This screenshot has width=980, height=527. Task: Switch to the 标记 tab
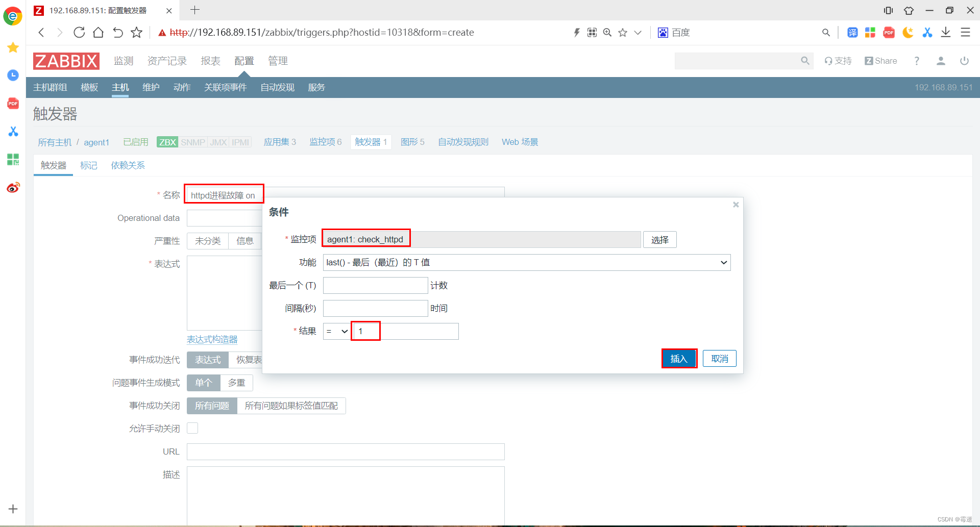[x=89, y=165]
